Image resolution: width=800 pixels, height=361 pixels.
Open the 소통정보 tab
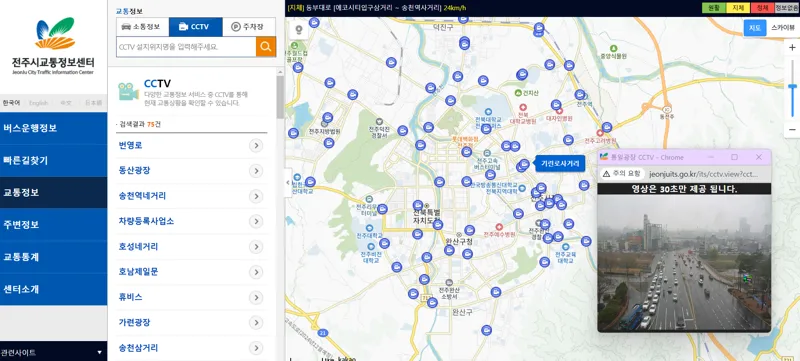point(142,27)
